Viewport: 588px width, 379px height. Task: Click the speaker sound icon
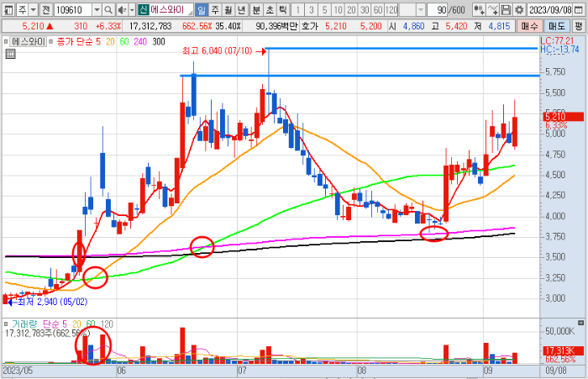pos(122,9)
